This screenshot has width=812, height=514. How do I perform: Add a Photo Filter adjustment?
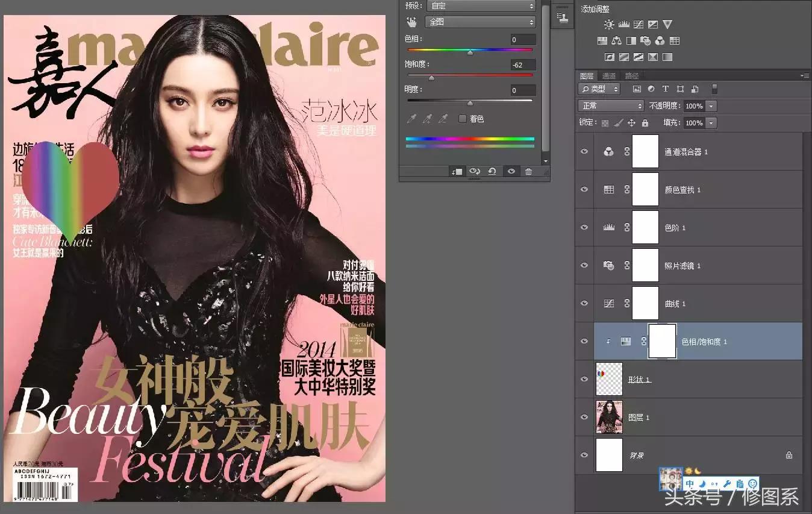645,40
